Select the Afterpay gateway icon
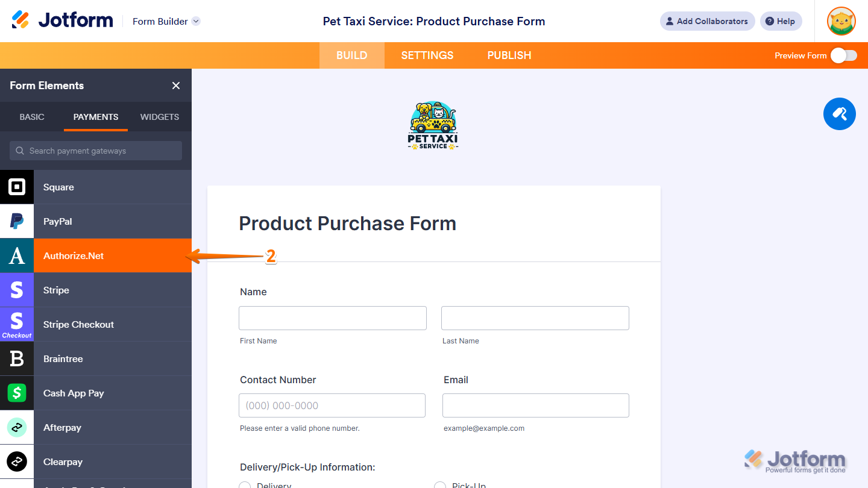Image resolution: width=868 pixels, height=488 pixels. 17,428
